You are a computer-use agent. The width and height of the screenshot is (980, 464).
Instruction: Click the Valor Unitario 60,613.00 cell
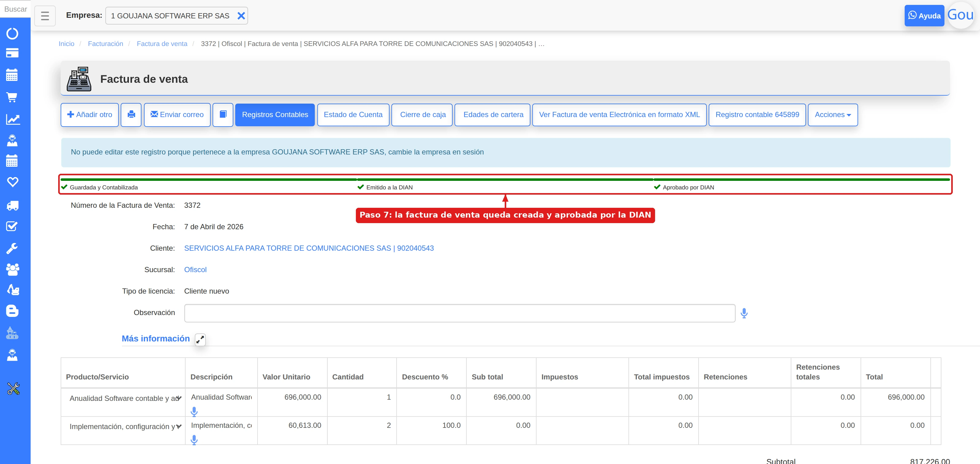(304, 425)
